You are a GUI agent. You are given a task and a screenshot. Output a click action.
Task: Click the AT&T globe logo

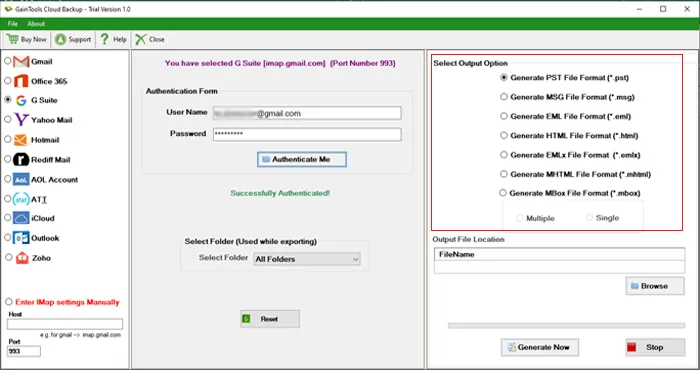click(x=21, y=199)
